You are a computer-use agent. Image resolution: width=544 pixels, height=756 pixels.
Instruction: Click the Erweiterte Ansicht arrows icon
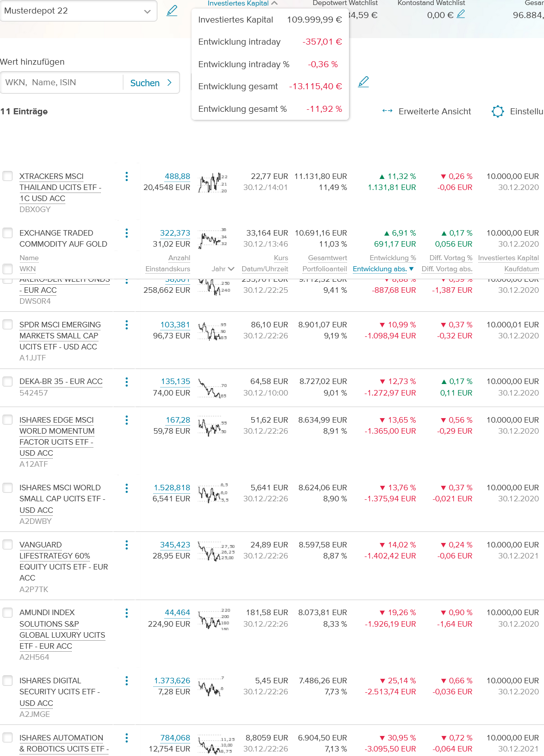click(387, 111)
